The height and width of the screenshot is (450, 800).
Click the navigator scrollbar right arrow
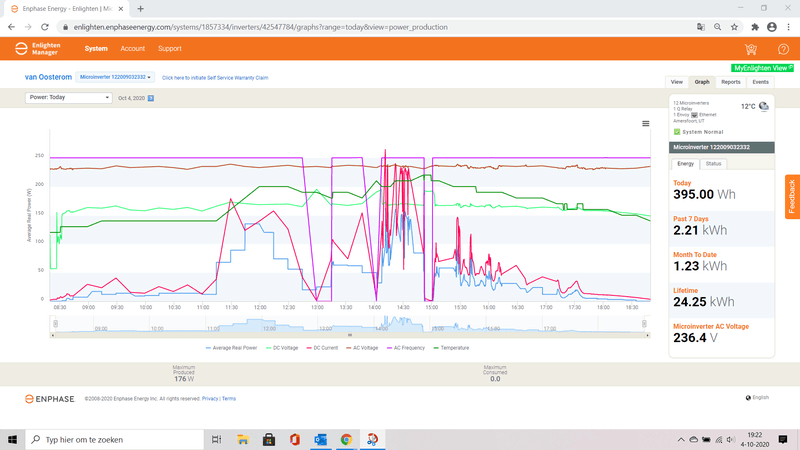647,335
